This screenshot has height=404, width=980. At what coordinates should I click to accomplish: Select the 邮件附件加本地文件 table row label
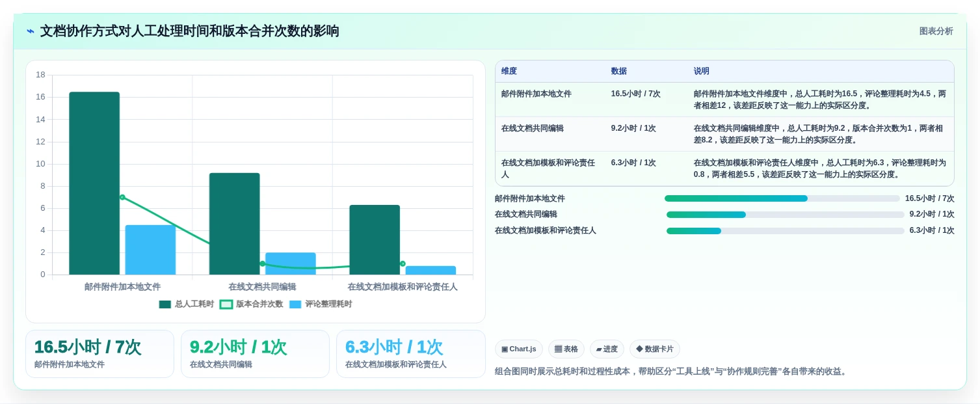pyautogui.click(x=536, y=94)
